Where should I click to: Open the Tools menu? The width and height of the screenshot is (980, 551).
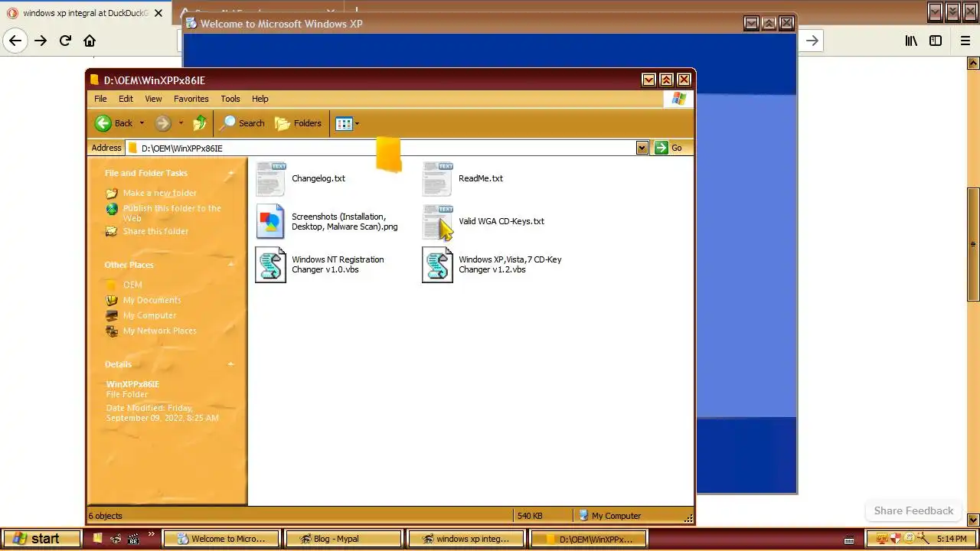[230, 99]
